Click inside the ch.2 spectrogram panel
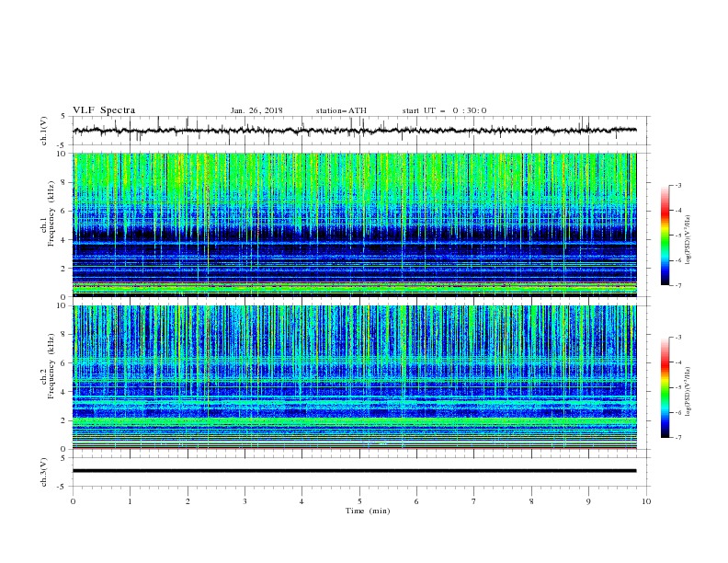728x563 pixels. tap(355, 377)
